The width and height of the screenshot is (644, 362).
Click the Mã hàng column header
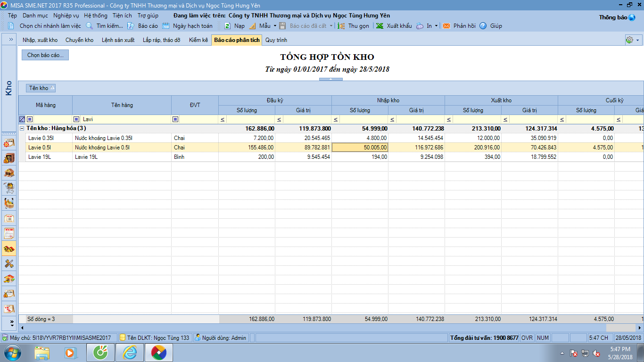coord(45,105)
